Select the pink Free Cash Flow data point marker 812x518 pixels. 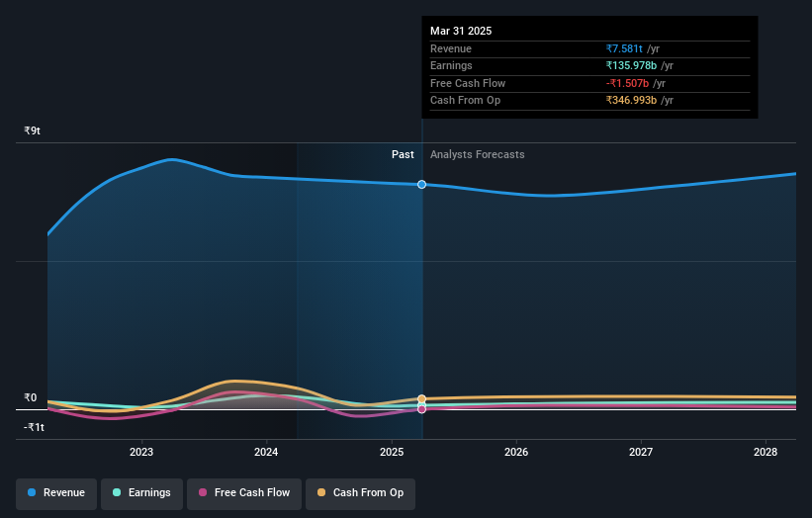(422, 409)
